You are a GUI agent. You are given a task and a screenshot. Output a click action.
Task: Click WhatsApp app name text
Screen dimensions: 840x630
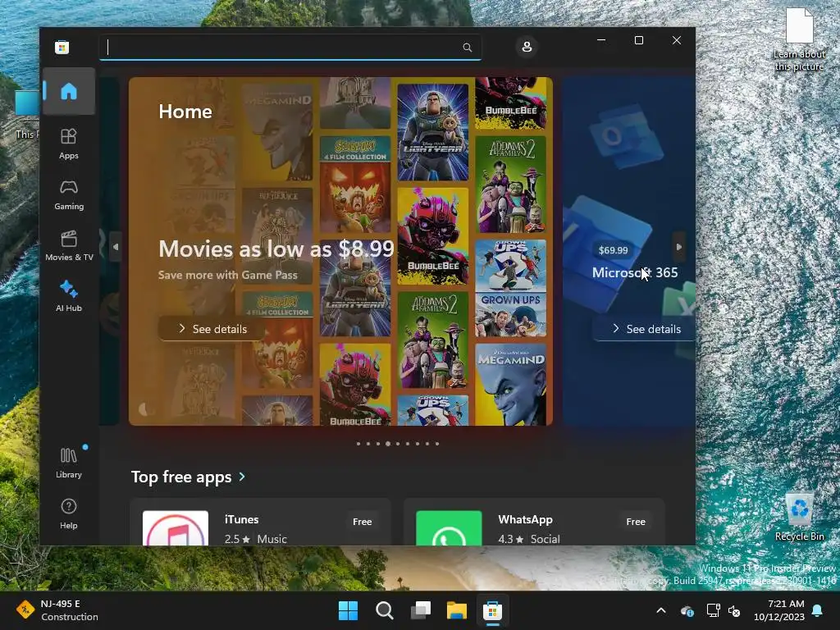525,519
